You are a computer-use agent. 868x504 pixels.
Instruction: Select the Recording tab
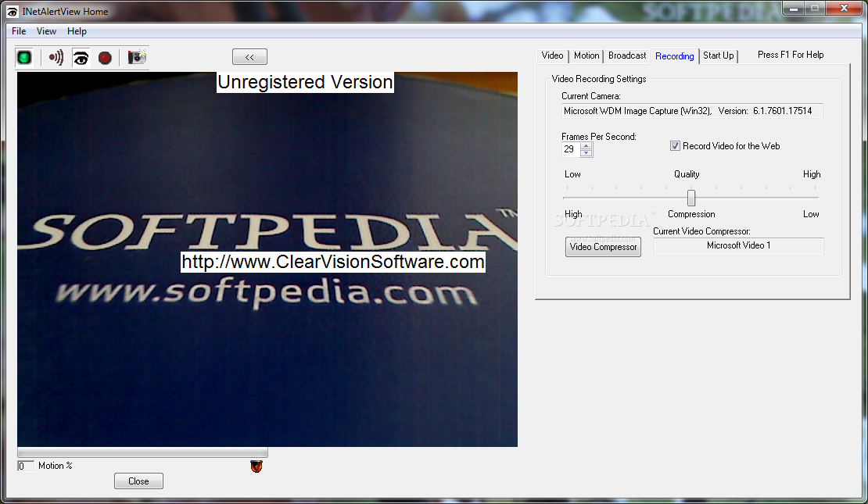point(674,56)
